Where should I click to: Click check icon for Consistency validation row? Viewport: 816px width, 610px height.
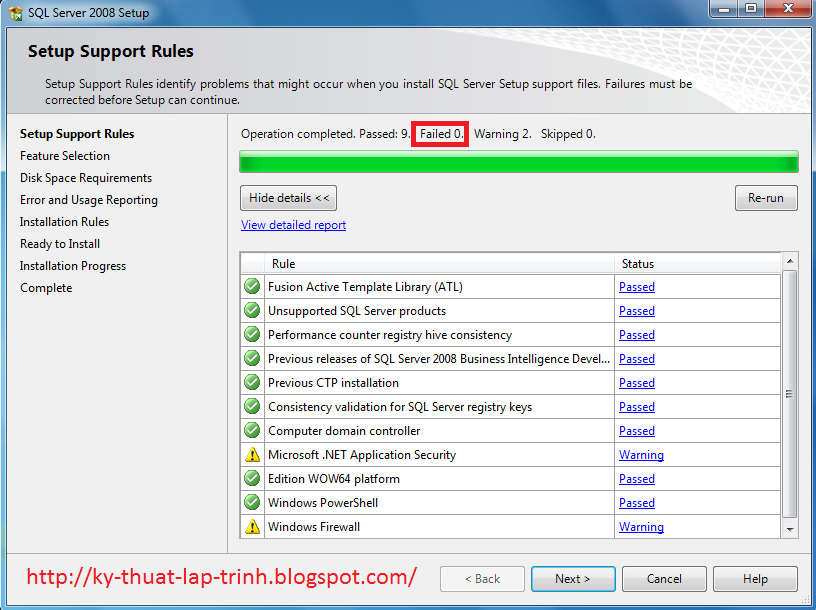pyautogui.click(x=252, y=406)
